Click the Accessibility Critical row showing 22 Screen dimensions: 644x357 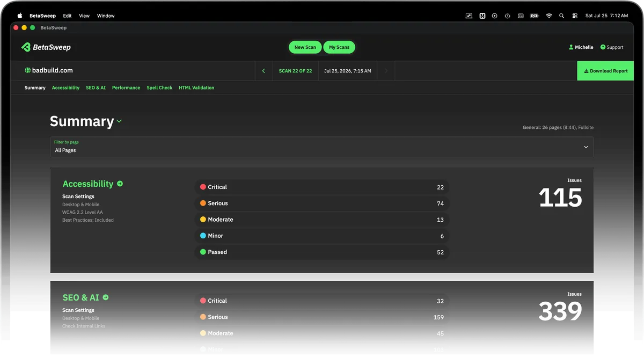click(322, 187)
